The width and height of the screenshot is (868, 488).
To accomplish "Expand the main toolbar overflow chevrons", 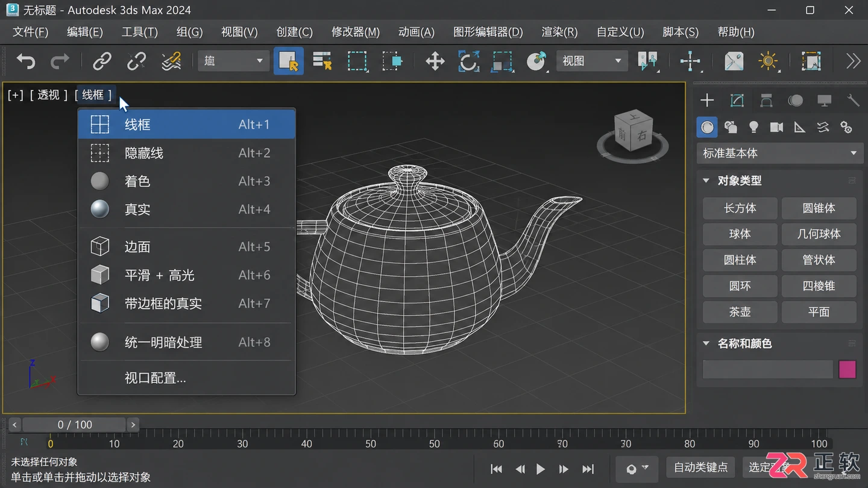I will [x=853, y=61].
